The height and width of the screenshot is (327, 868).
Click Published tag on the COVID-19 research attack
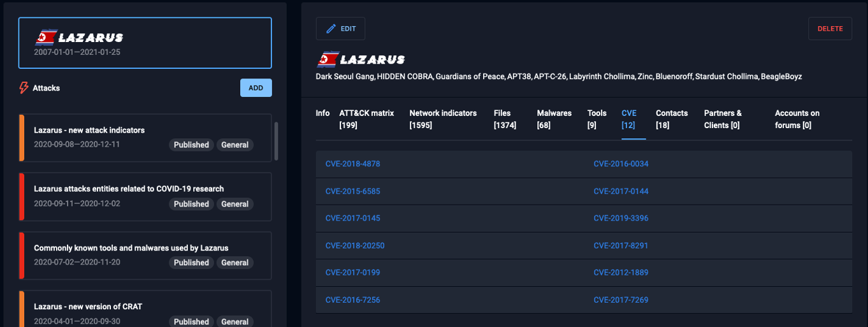coord(191,204)
